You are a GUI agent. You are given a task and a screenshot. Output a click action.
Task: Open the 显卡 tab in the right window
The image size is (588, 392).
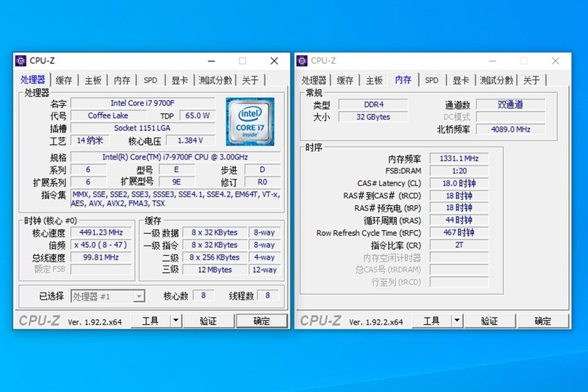[461, 80]
